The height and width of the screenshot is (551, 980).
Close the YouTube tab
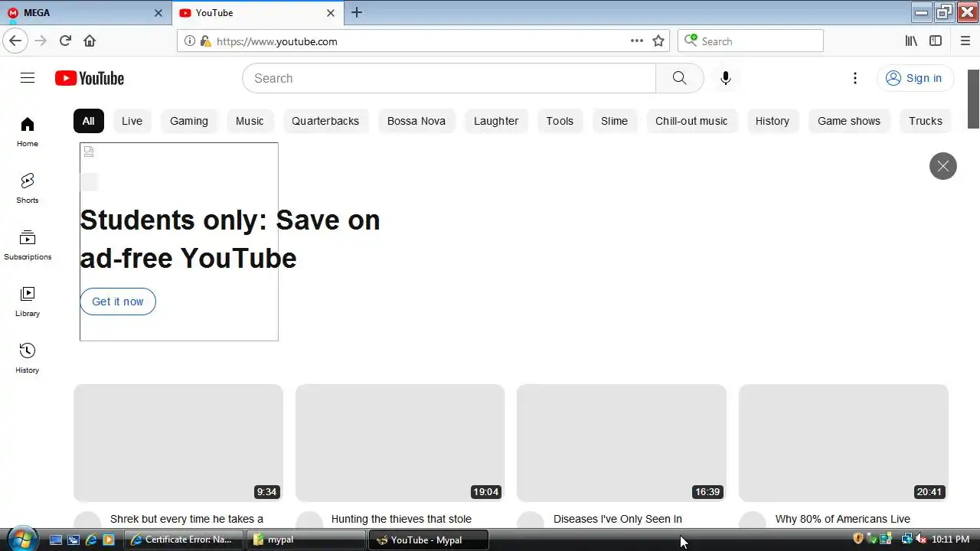click(x=331, y=13)
